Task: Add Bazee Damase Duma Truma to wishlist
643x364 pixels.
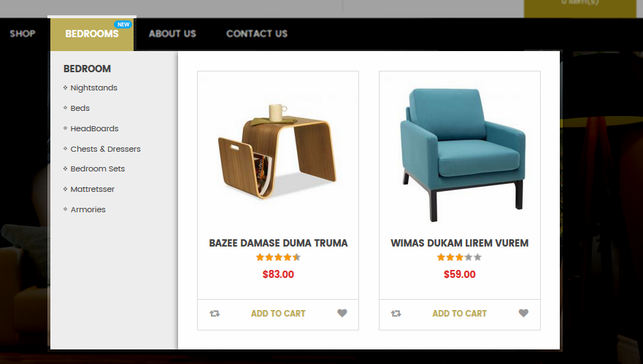Action: (x=342, y=313)
